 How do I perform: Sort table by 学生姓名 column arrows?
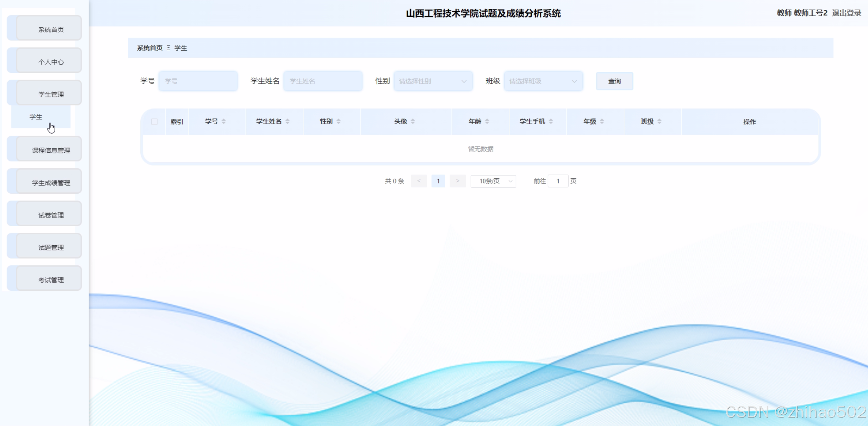pos(288,121)
